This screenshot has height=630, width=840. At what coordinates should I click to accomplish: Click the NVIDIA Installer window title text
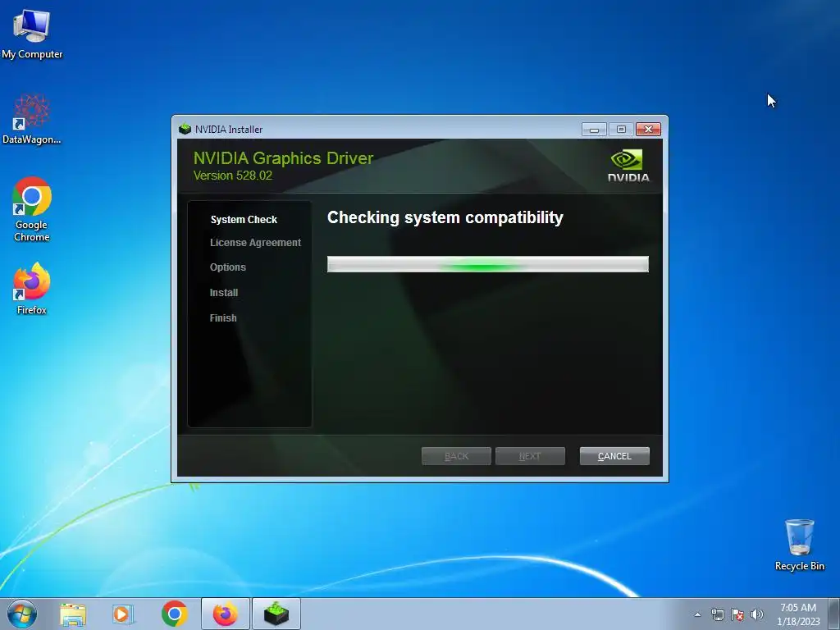229,130
